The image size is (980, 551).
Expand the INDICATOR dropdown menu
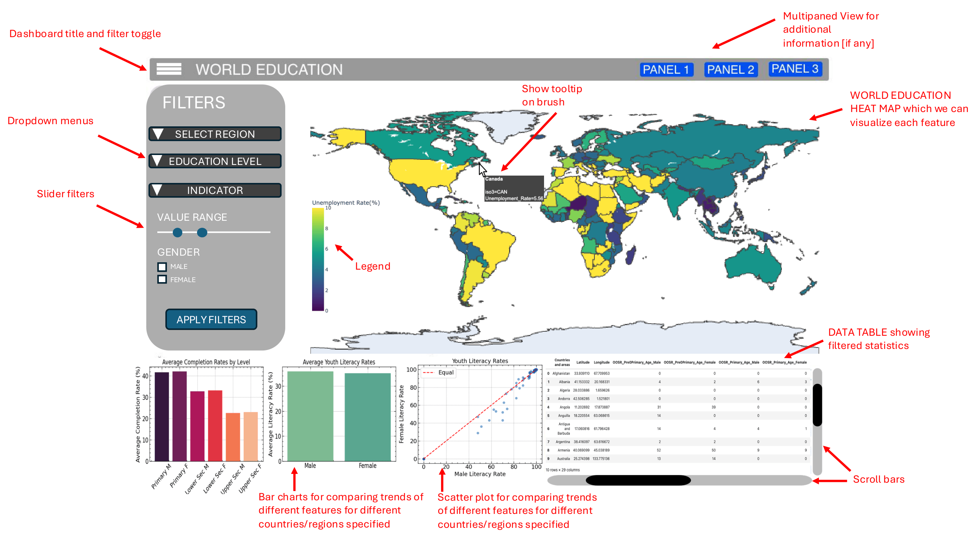pos(215,190)
